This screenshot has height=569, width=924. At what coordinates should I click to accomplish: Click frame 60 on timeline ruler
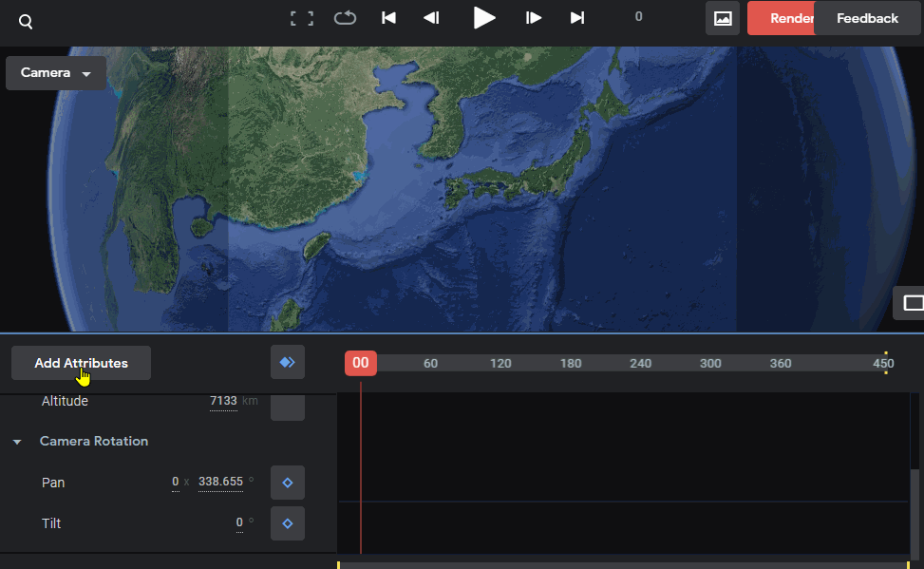[431, 364]
